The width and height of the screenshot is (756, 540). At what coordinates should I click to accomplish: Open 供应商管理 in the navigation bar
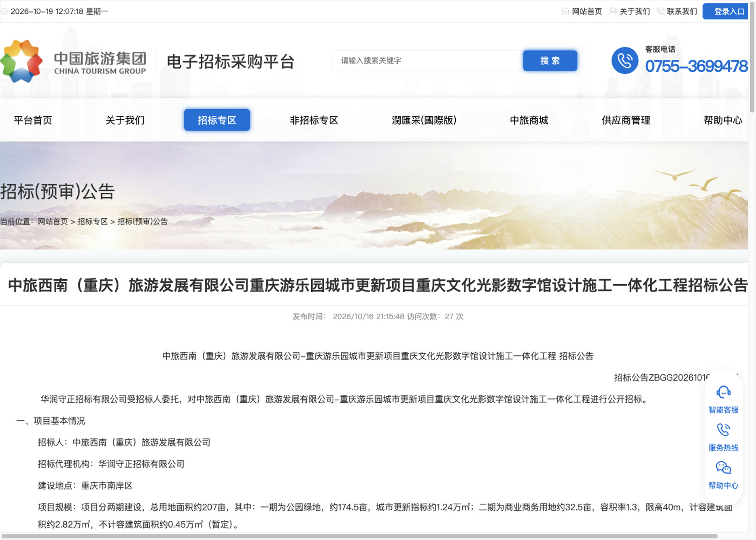point(626,121)
